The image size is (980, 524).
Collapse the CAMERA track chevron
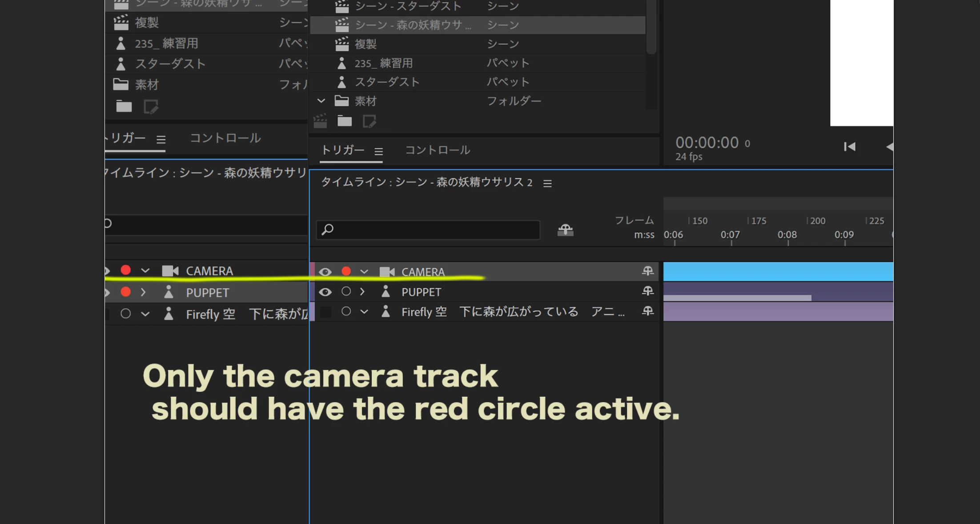(x=364, y=272)
